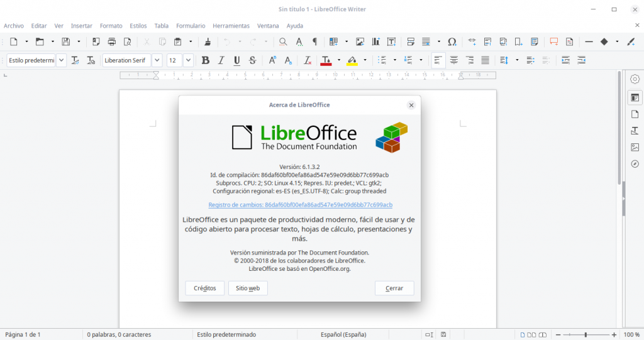Open the Registro de cambios link
644x340 pixels.
click(x=300, y=205)
